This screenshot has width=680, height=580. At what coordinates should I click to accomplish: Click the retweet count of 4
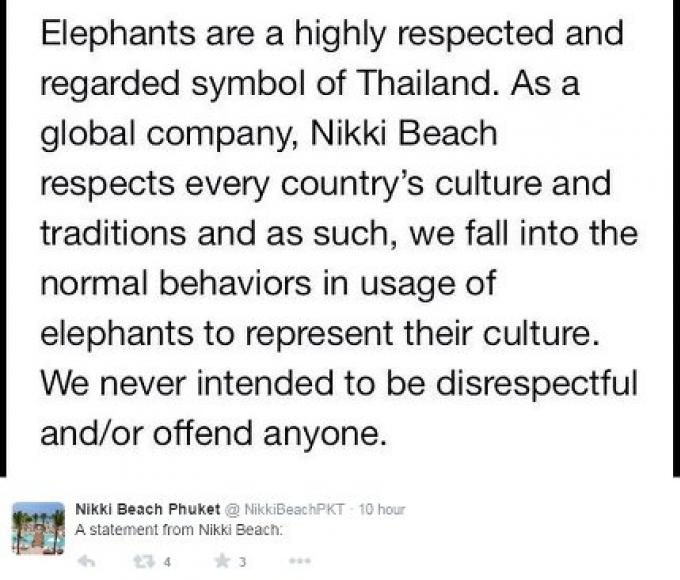[x=167, y=562]
